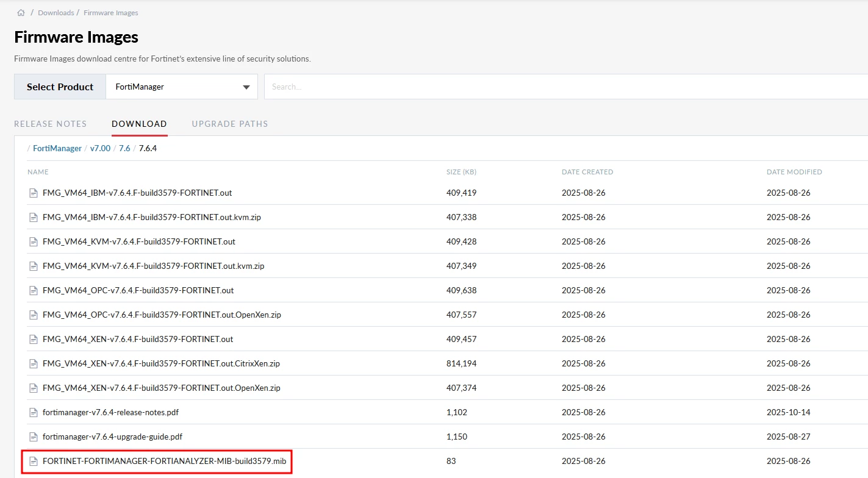The height and width of the screenshot is (478, 868).
Task: Download FMG_VM64_IBM out.kvm.zip file
Action: (152, 217)
